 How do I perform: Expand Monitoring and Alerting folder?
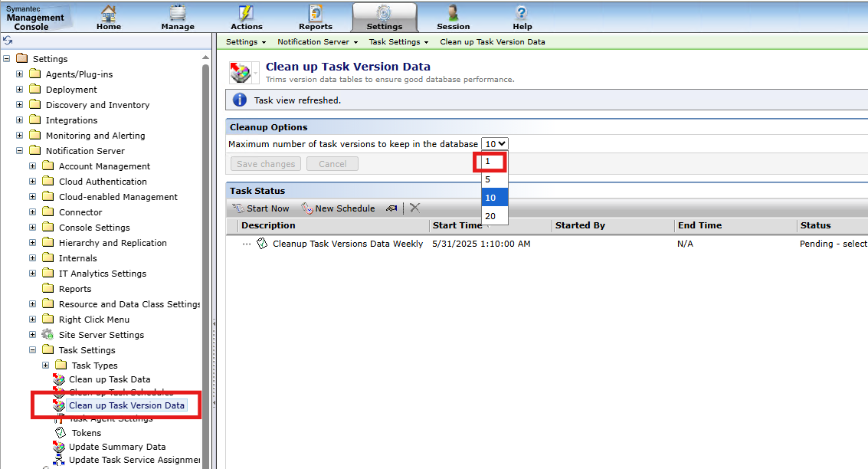point(19,135)
